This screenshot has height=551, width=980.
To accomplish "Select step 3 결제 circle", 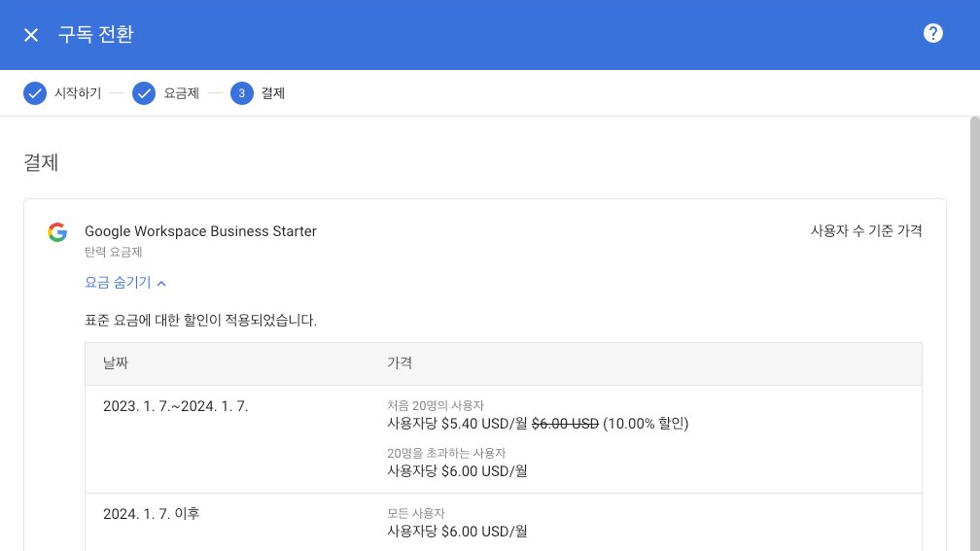I will 242,93.
